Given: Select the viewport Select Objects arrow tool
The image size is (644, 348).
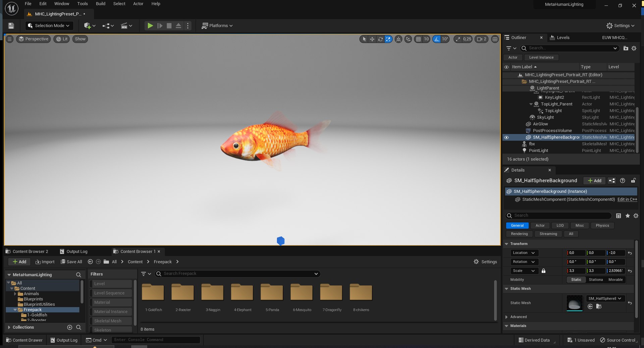Looking at the screenshot, I should point(364,39).
